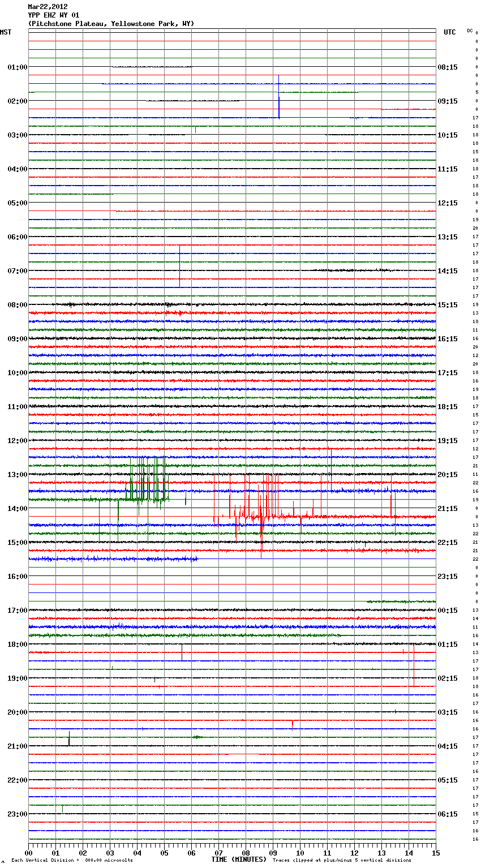Select the 10:00 MST row label

tap(18, 373)
